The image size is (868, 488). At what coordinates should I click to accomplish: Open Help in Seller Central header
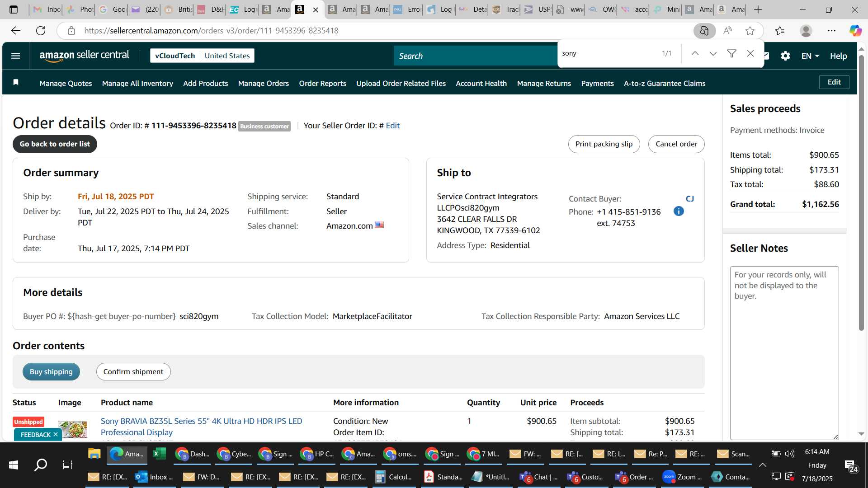838,56
